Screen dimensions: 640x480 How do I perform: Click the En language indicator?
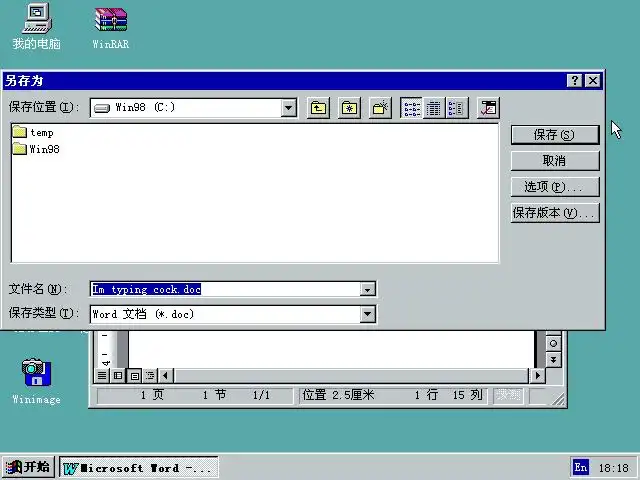point(581,468)
